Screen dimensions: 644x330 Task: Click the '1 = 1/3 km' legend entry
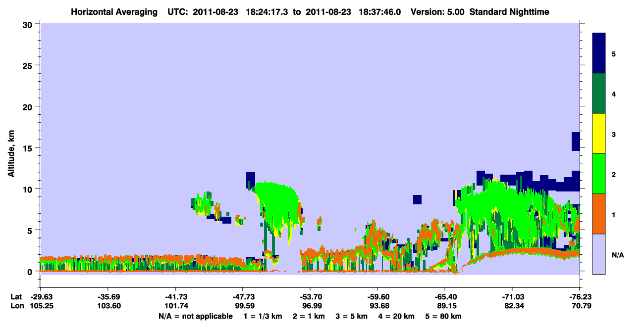264,316
